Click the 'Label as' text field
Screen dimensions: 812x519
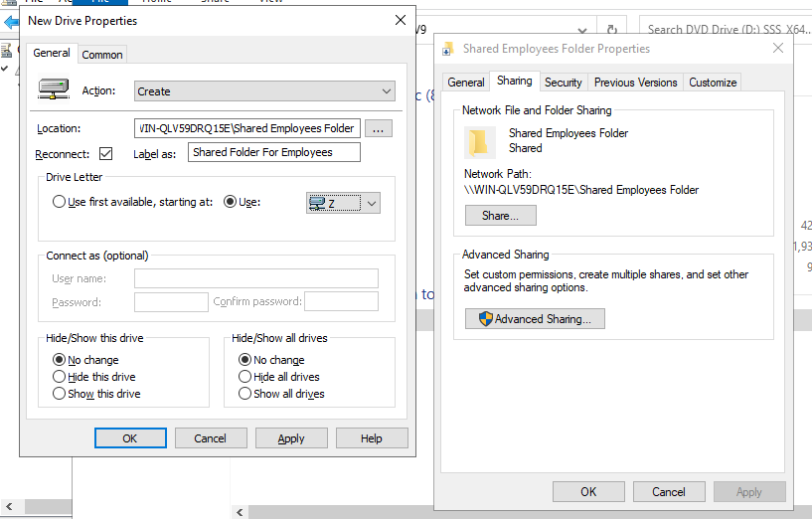coord(273,153)
